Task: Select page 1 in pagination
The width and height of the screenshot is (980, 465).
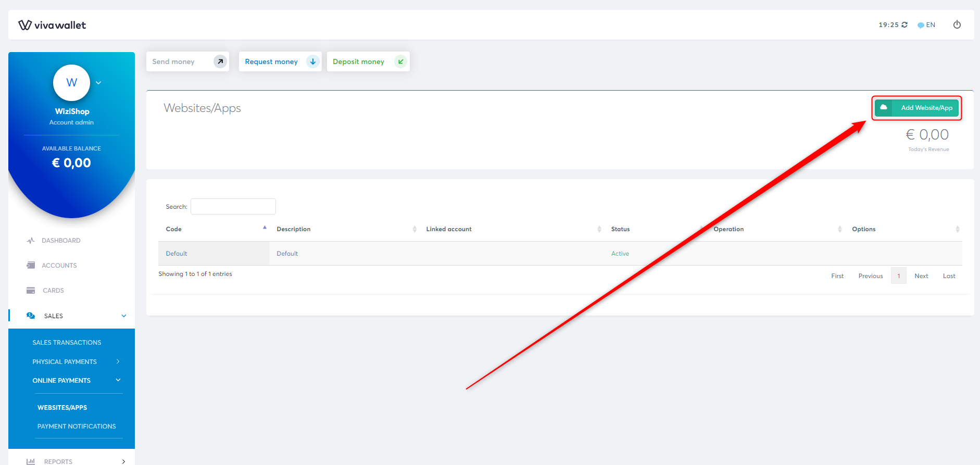Action: coord(899,276)
